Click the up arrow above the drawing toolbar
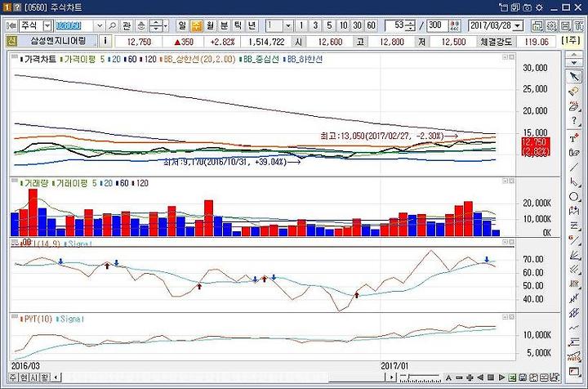Screen dimensions: 588x389 tap(574, 55)
